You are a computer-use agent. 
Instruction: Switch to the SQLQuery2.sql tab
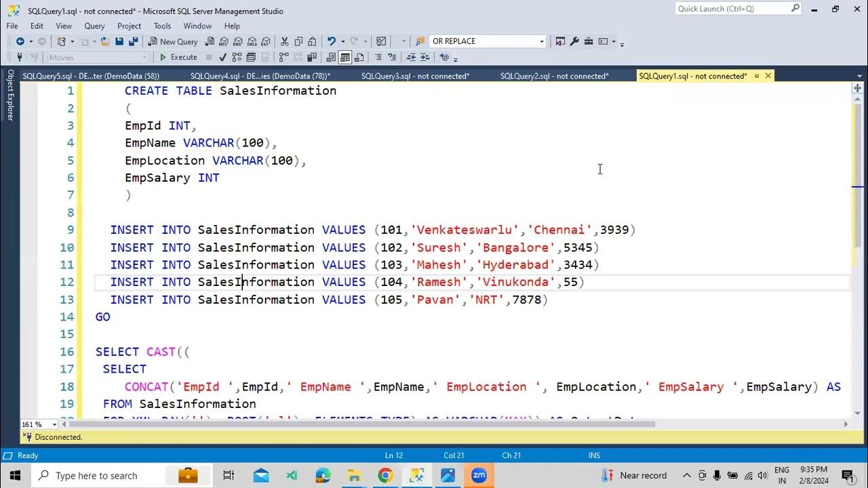click(x=554, y=76)
